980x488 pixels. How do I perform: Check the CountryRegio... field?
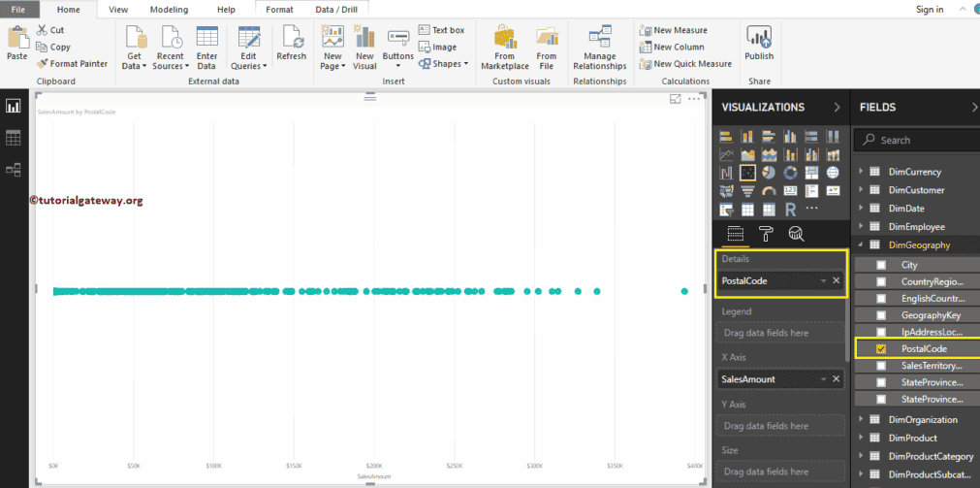click(881, 281)
